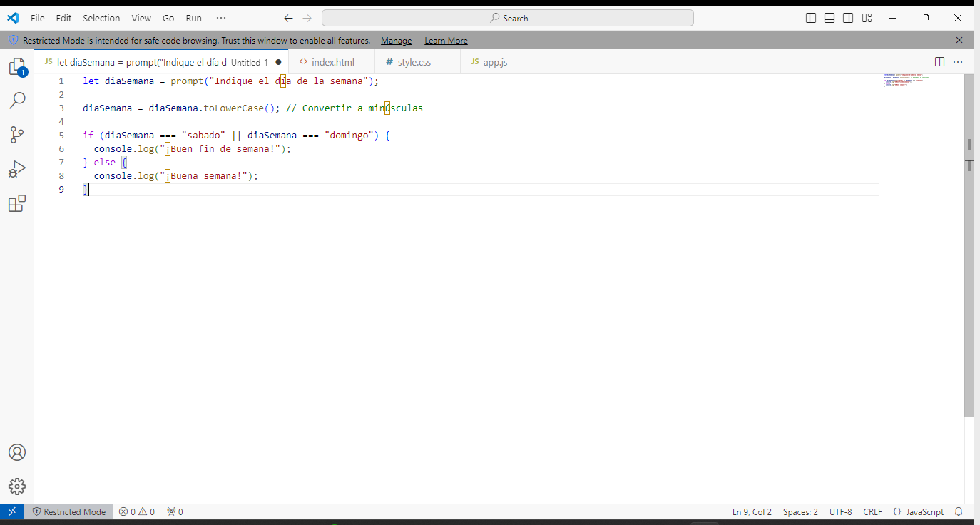This screenshot has height=525, width=980.
Task: Toggle the Primary Side Bar layout icon
Action: [811, 18]
